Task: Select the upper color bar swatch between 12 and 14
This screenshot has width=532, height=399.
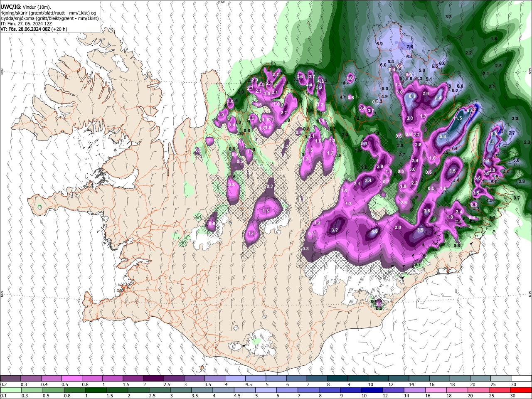Action: click(x=399, y=379)
